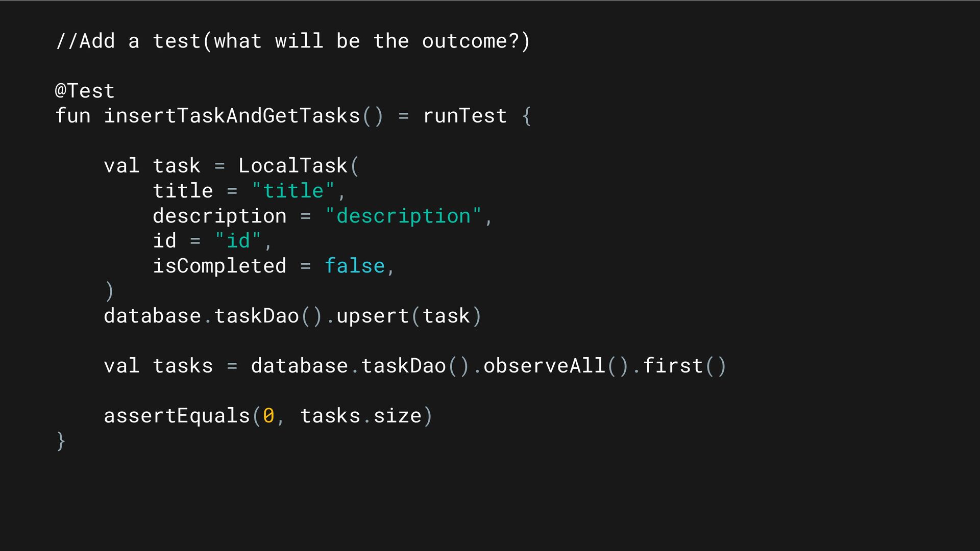
Task: Click the false boolean value
Action: 355,266
